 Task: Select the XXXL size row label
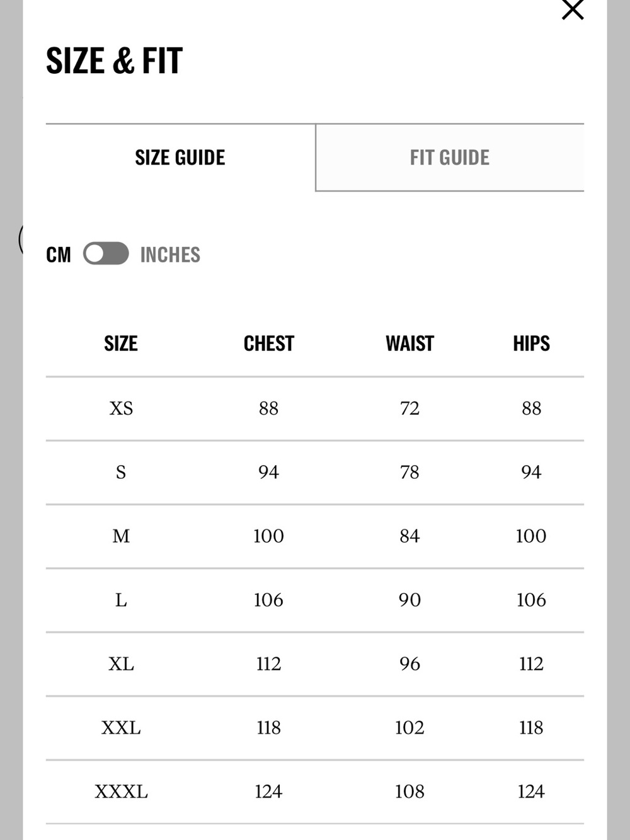tap(121, 791)
